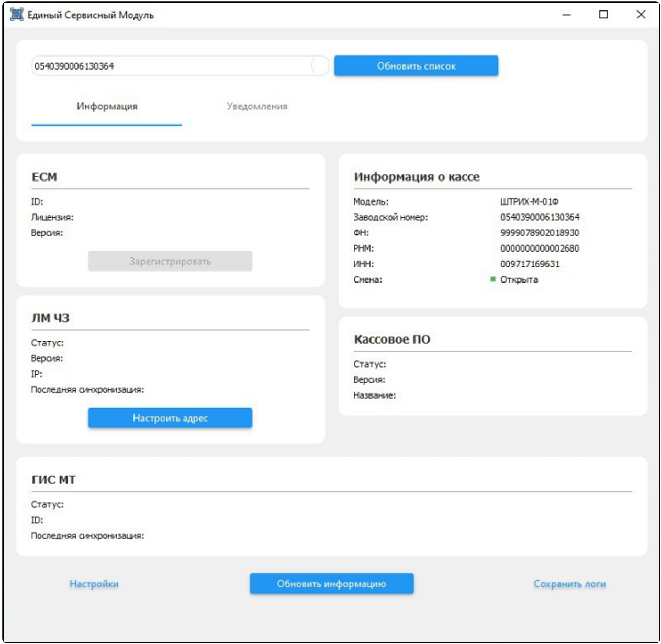Click the Заводской номер value in the Информация о кассе panel
661x644 pixels.
540,217
